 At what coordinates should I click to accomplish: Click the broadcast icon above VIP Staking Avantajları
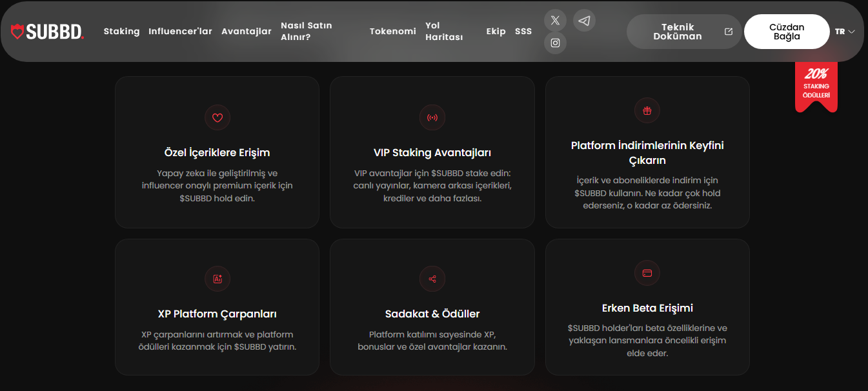click(432, 117)
